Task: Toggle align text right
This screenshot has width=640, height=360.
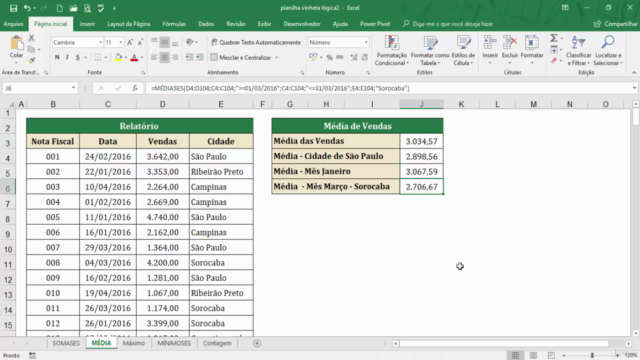Action: (175, 58)
